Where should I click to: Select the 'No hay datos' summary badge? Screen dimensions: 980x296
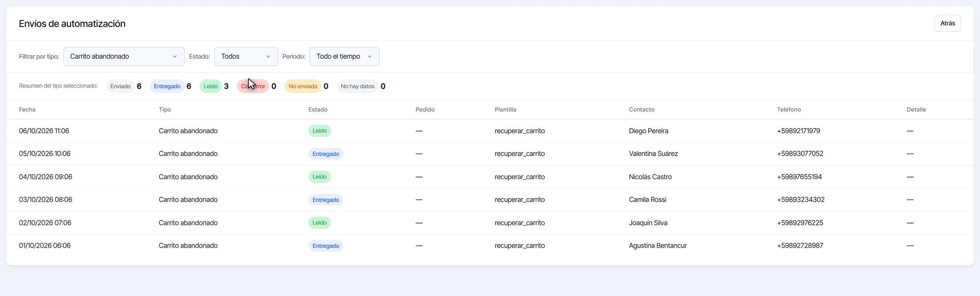357,86
